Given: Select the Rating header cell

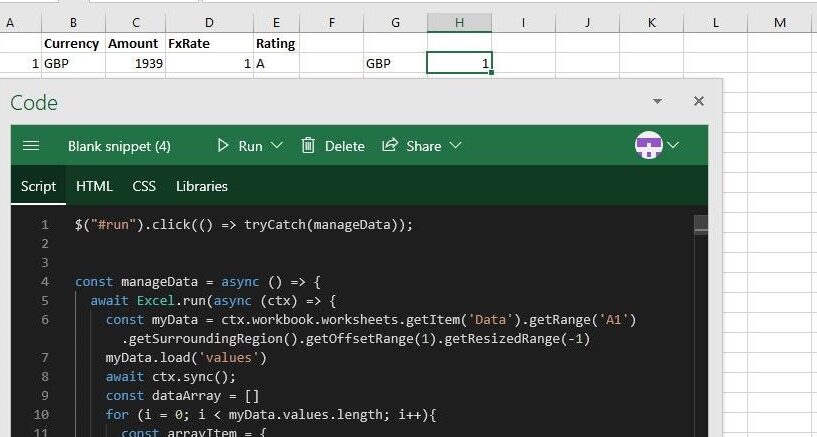Looking at the screenshot, I should 276,43.
